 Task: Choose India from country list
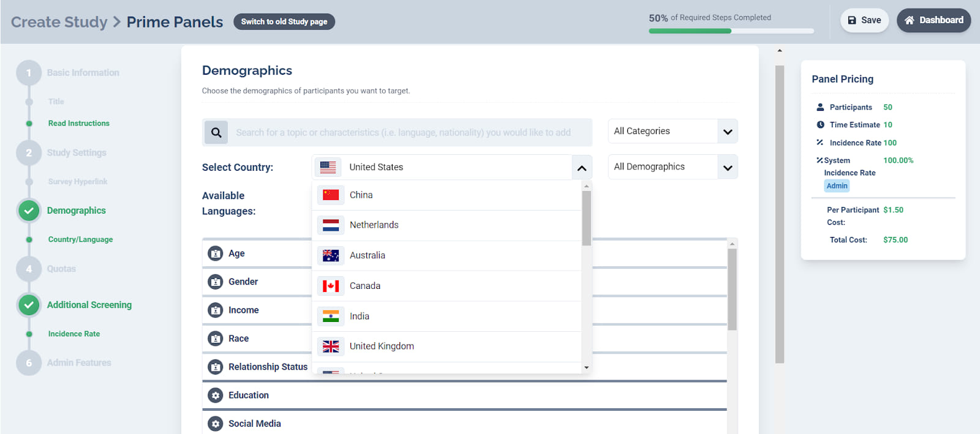(360, 316)
